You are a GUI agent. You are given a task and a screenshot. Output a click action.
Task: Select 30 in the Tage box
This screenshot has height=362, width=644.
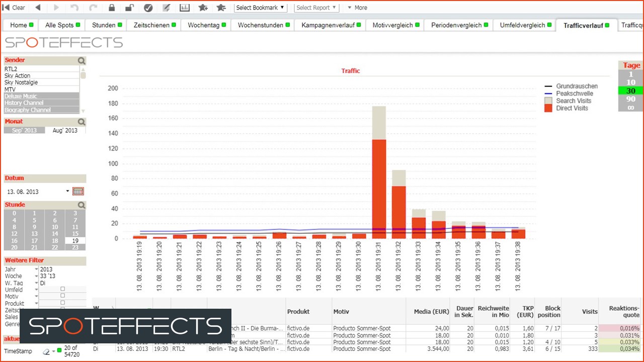[x=631, y=91]
